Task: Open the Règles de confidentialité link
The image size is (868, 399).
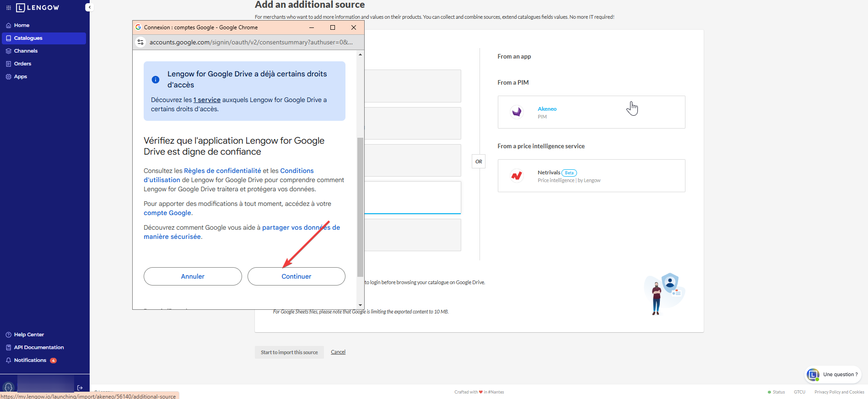Action: tap(222, 171)
